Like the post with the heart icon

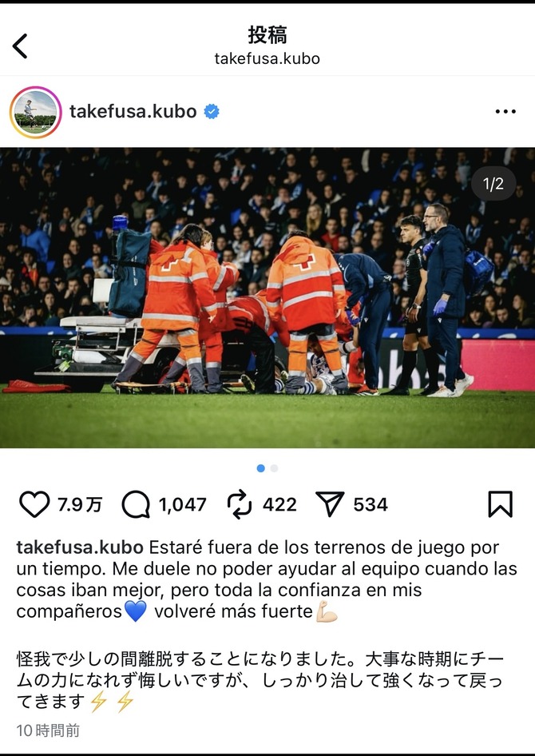click(34, 504)
